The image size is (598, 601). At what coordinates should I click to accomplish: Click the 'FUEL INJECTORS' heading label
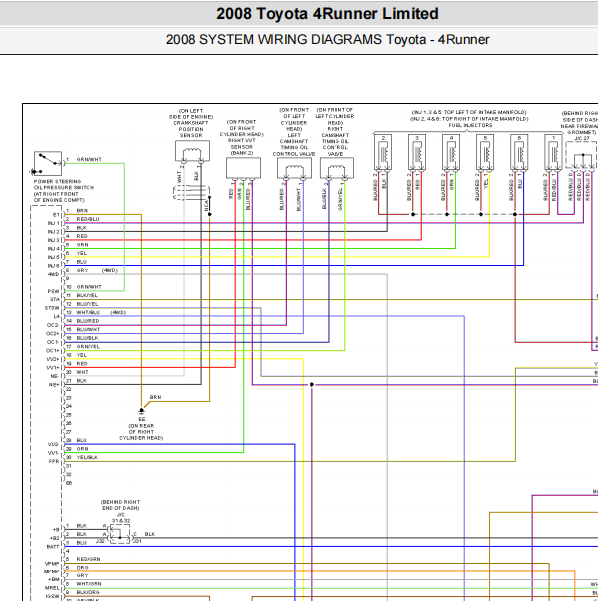pyautogui.click(x=470, y=125)
